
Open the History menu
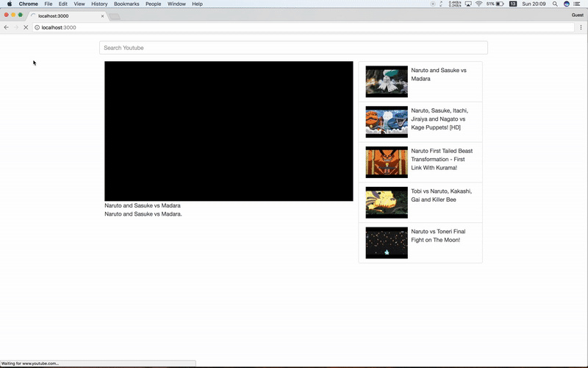[99, 4]
